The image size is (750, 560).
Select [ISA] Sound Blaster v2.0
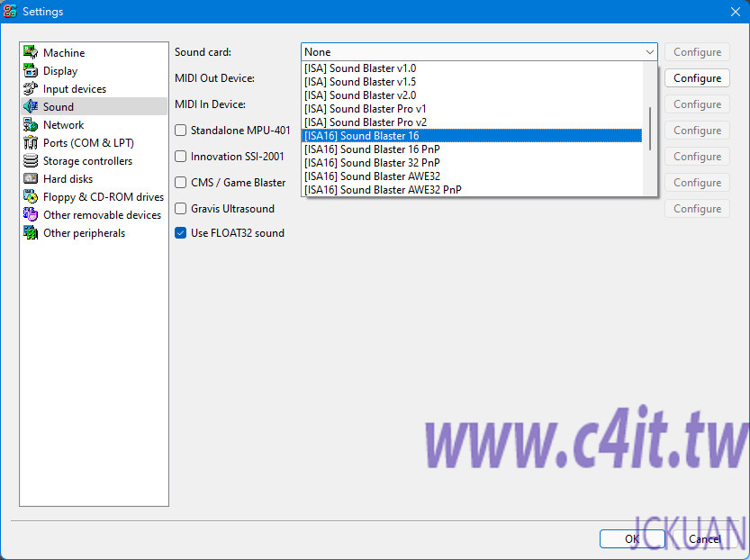pyautogui.click(x=472, y=95)
